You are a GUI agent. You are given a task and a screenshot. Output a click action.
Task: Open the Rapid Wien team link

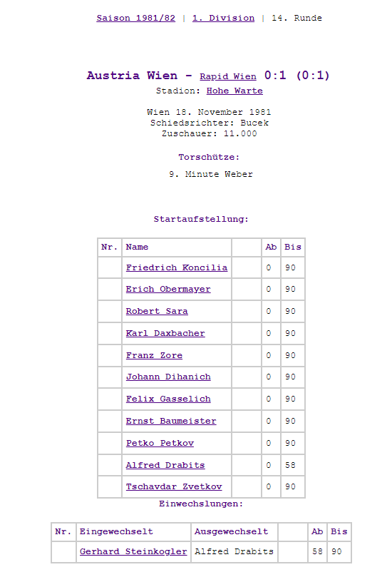point(228,76)
